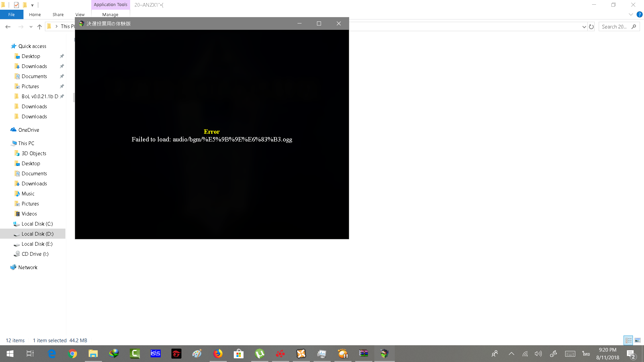Launch Google Chrome from taskbar
Image resolution: width=644 pixels, height=362 pixels.
tap(72, 354)
